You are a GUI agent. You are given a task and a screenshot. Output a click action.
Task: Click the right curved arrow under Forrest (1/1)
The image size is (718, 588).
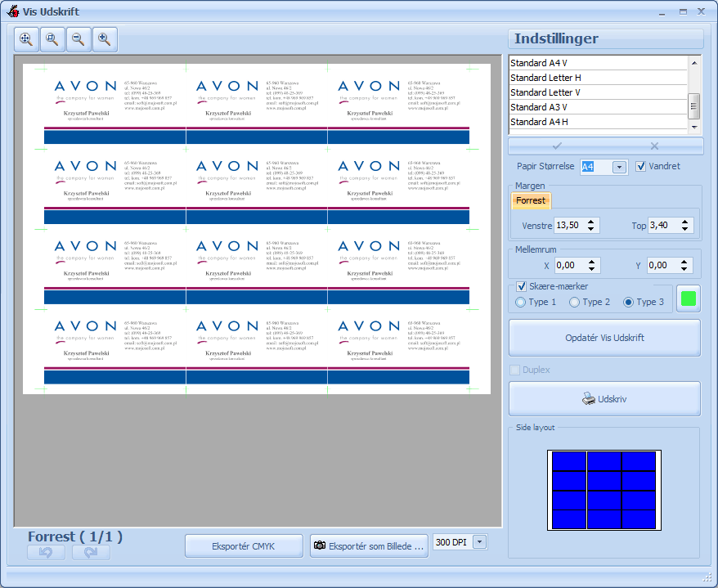click(x=91, y=552)
